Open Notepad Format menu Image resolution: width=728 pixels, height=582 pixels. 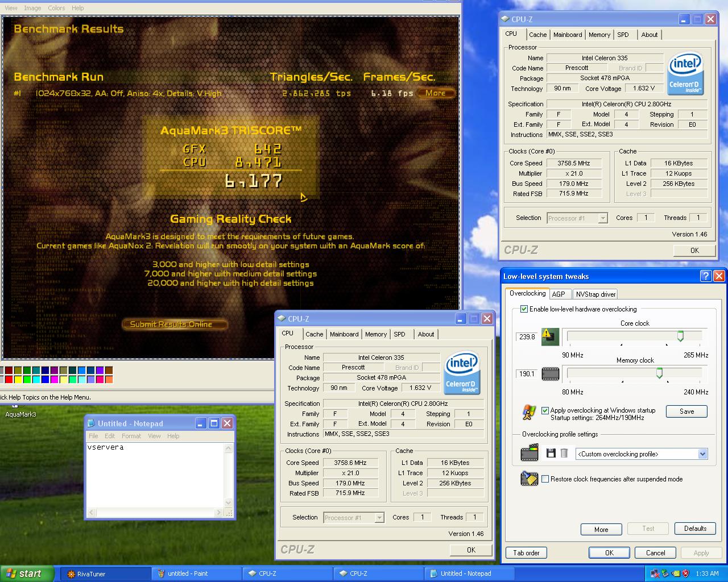pyautogui.click(x=131, y=436)
